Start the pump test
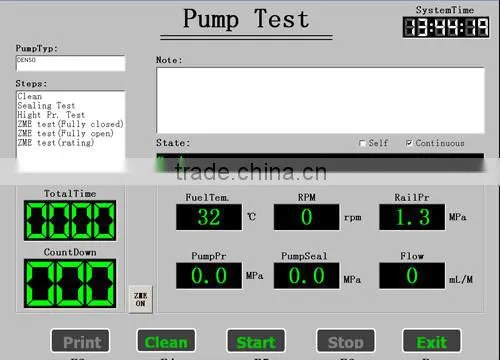The height and width of the screenshot is (360, 500). 256,341
